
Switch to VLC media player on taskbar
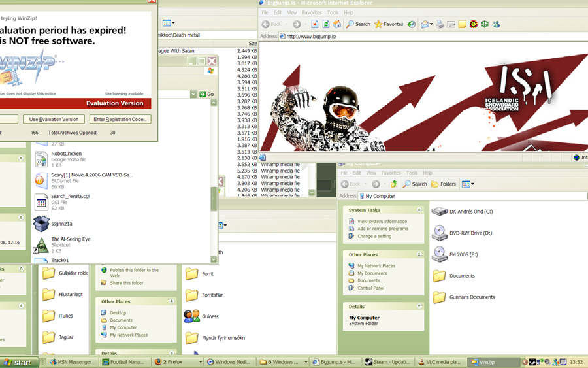tap(441, 362)
